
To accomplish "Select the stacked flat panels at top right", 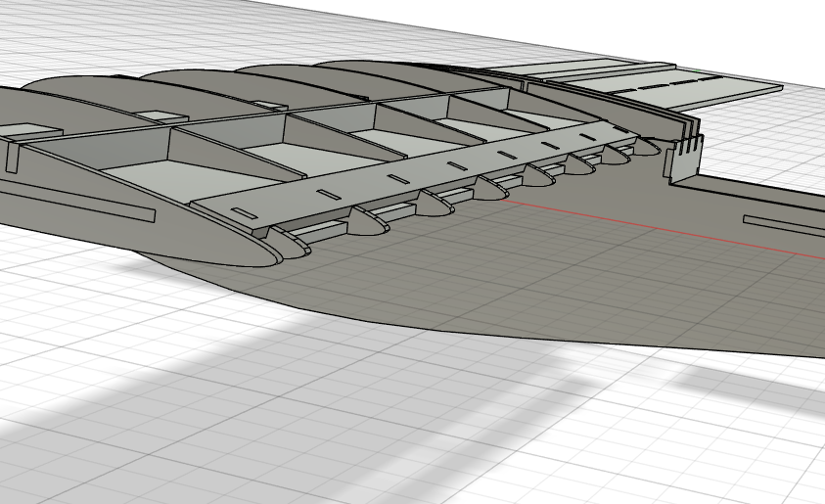I will click(631, 84).
